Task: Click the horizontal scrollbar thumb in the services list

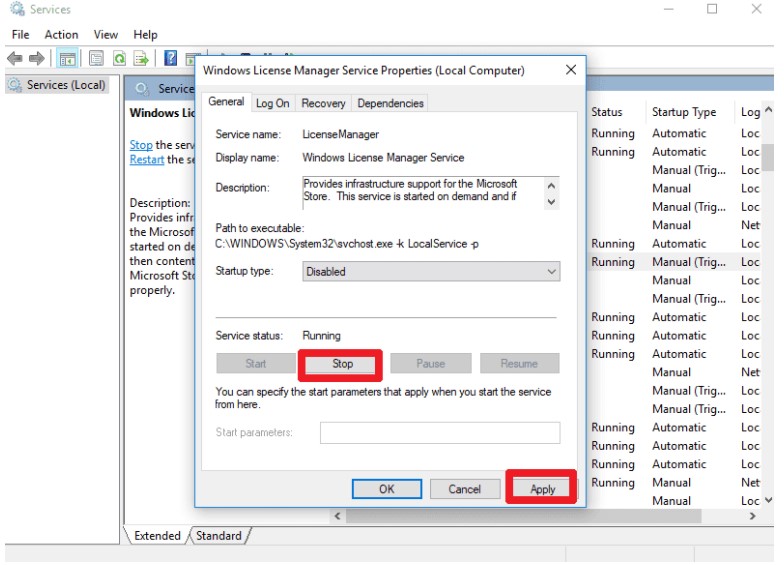Action: click(524, 516)
